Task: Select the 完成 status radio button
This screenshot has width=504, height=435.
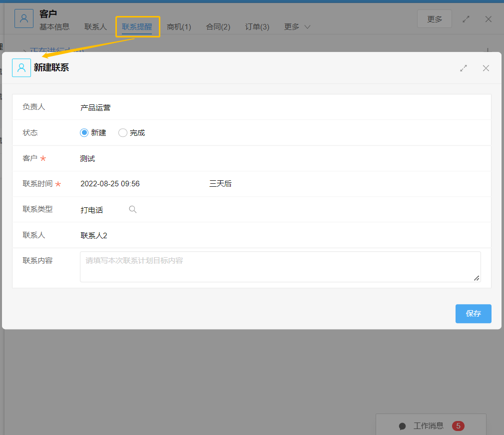Action: tap(123, 133)
